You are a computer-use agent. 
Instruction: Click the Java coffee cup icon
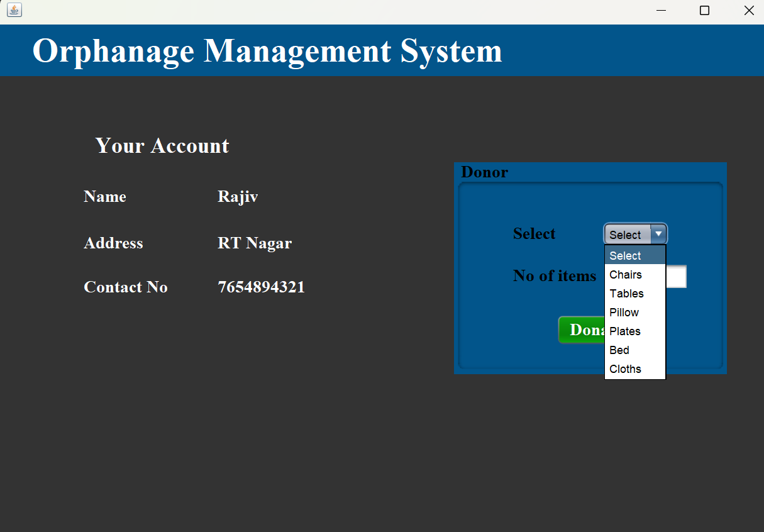point(14,10)
